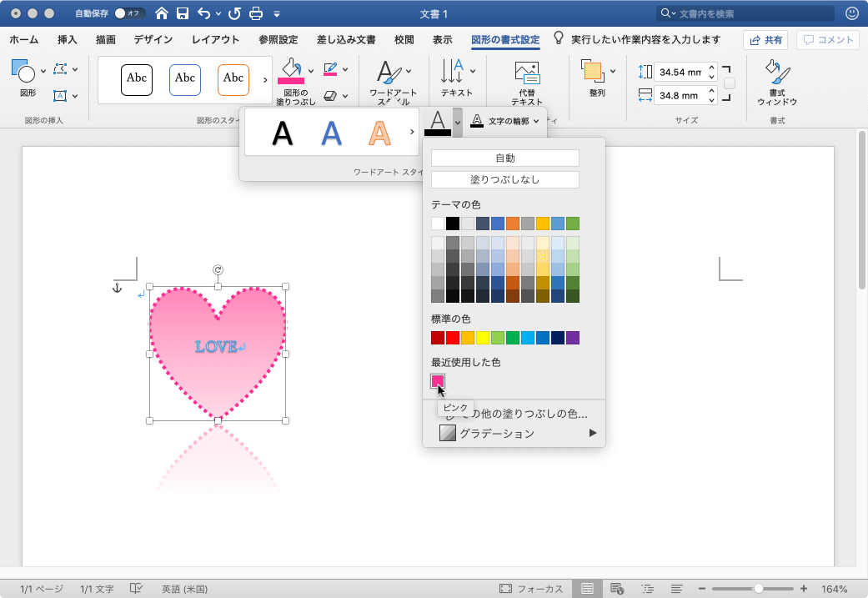Expand more shape styles arrow

tap(265, 80)
